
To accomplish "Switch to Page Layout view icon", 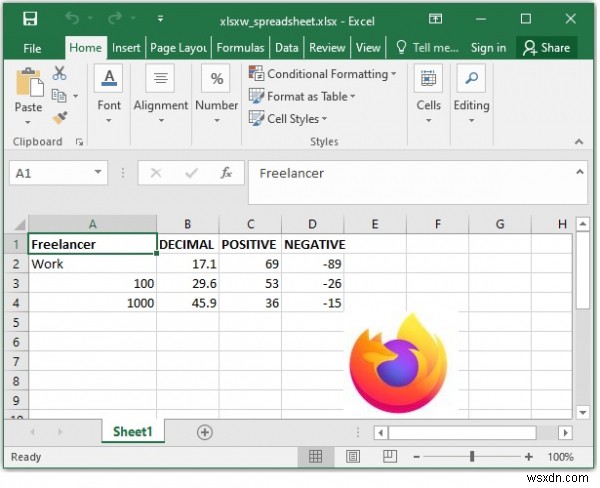I will coord(352,456).
